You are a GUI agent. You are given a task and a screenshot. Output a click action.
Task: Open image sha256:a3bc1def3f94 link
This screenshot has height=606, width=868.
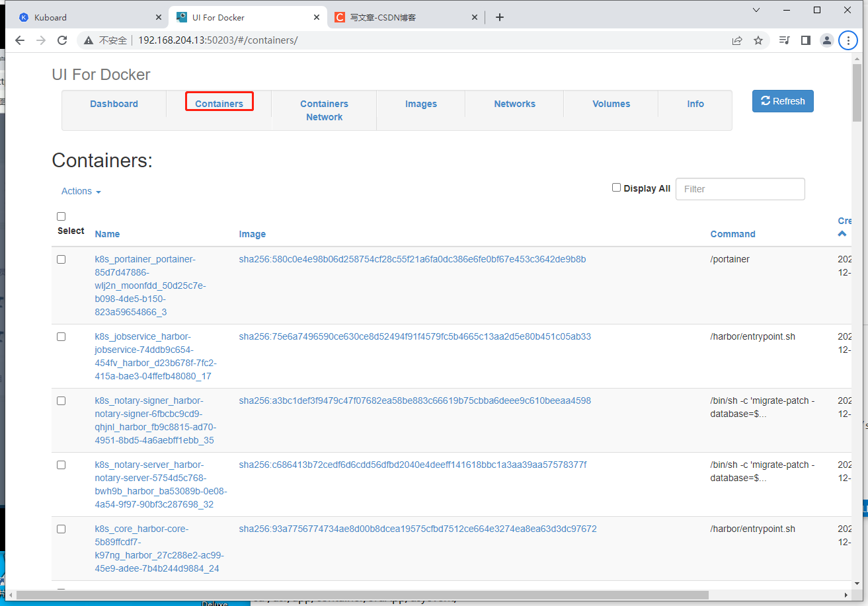[415, 400]
